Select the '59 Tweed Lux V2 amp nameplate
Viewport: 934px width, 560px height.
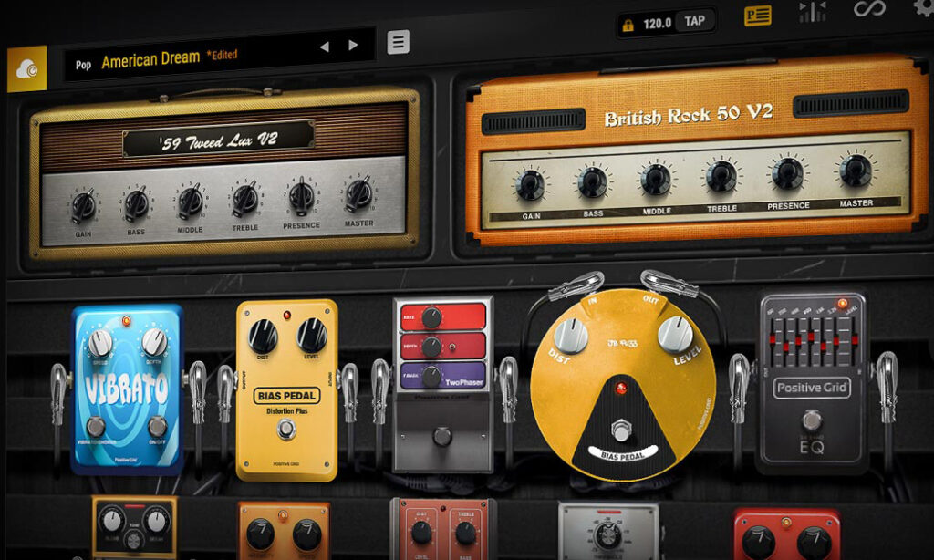219,140
